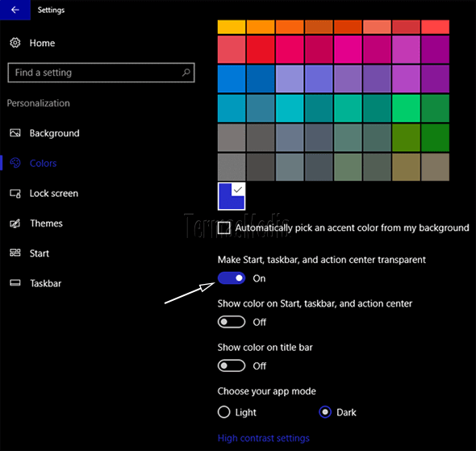Open High contrast settings link
Image resolution: width=476 pixels, height=451 pixels.
[x=264, y=438]
